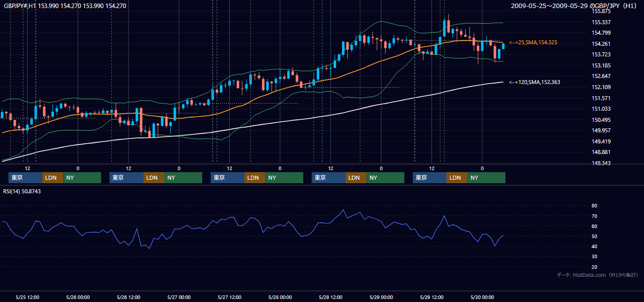Click the leftmost LDN session block

pos(52,178)
